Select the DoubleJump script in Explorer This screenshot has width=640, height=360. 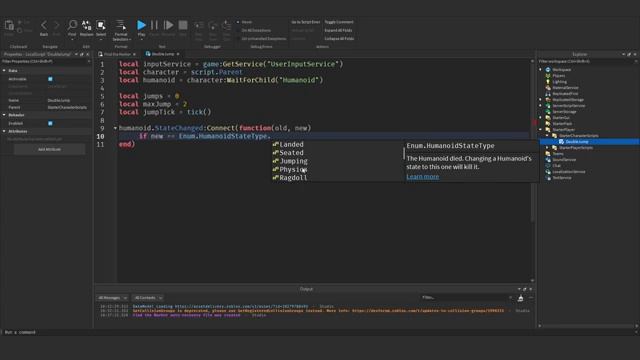pos(577,142)
